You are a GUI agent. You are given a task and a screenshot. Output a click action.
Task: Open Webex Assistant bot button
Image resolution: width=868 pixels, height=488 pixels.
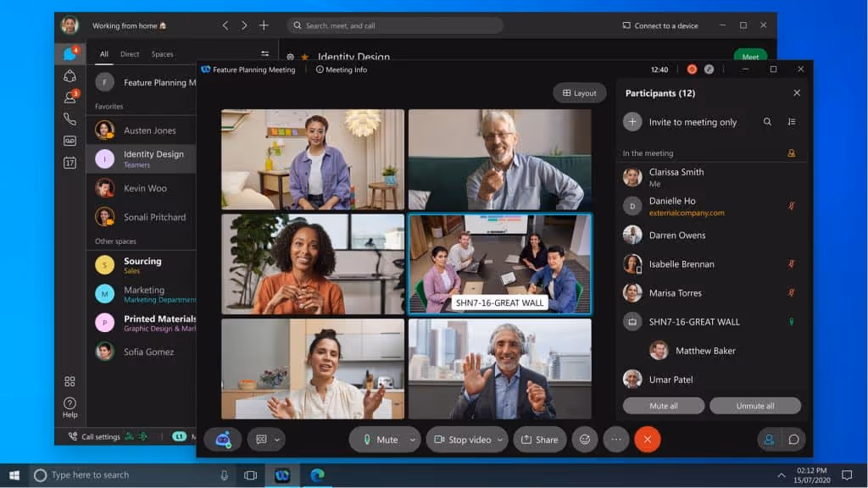pyautogui.click(x=223, y=440)
